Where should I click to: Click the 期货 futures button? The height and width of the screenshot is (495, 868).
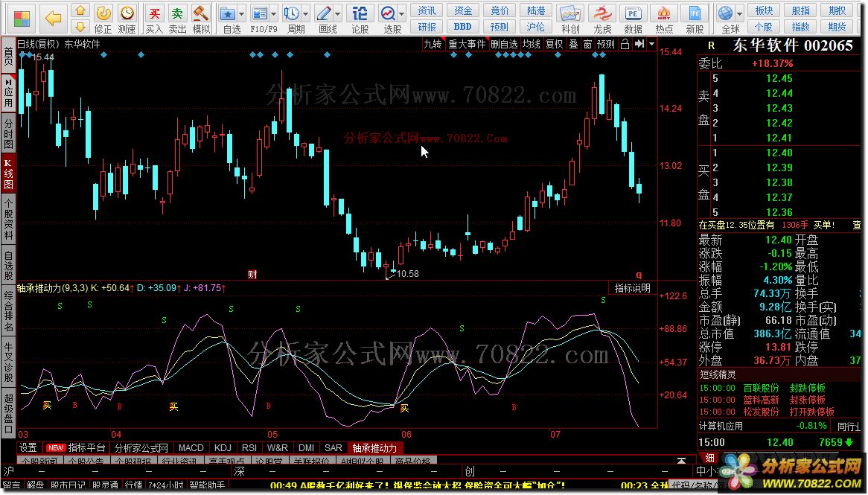pos(837,26)
